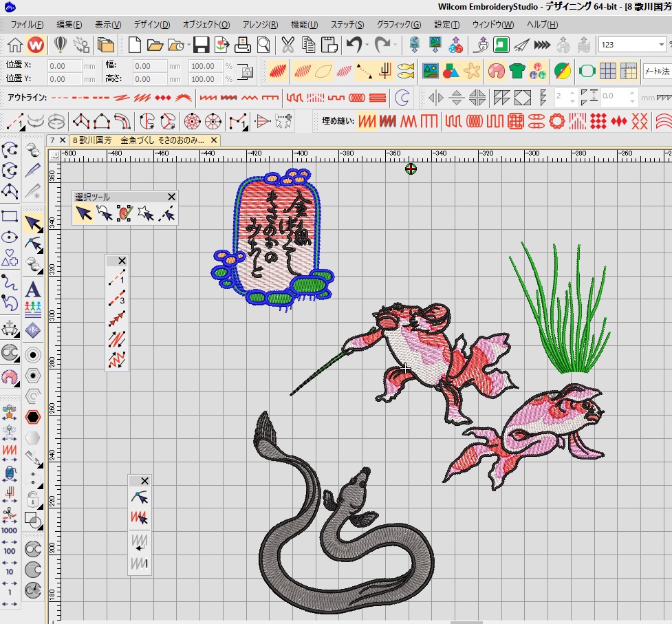Open the メートル法 measurement system dropdown
The image size is (672, 624).
[657, 71]
